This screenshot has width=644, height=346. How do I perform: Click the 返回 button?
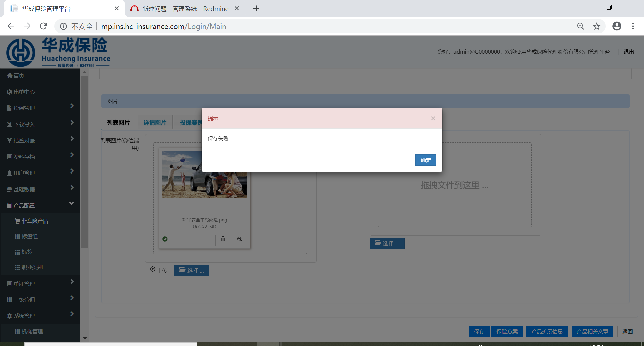(x=627, y=331)
